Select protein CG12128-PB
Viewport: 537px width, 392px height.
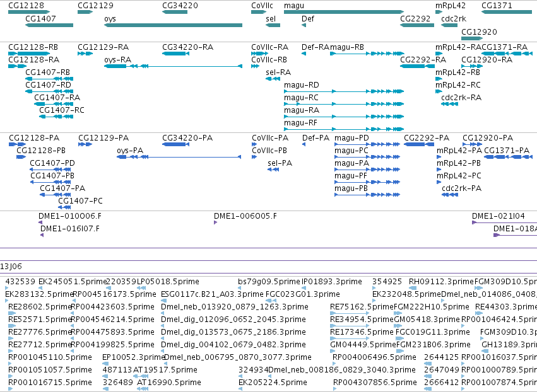[41, 151]
